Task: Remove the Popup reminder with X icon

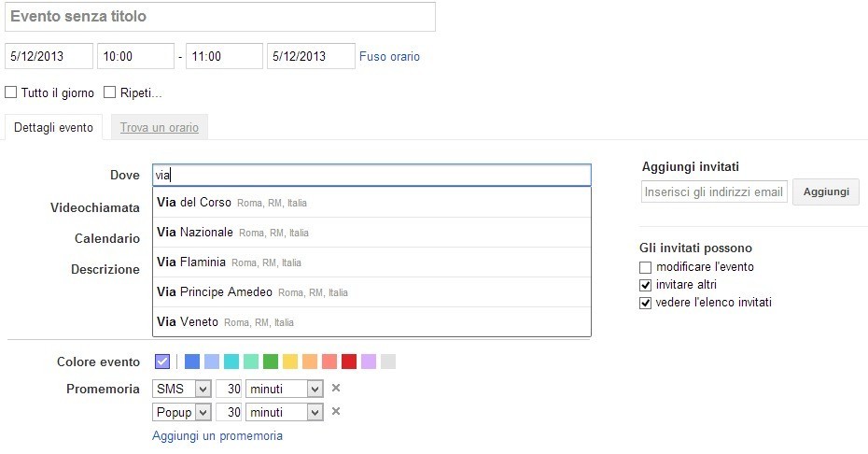Action: click(337, 412)
